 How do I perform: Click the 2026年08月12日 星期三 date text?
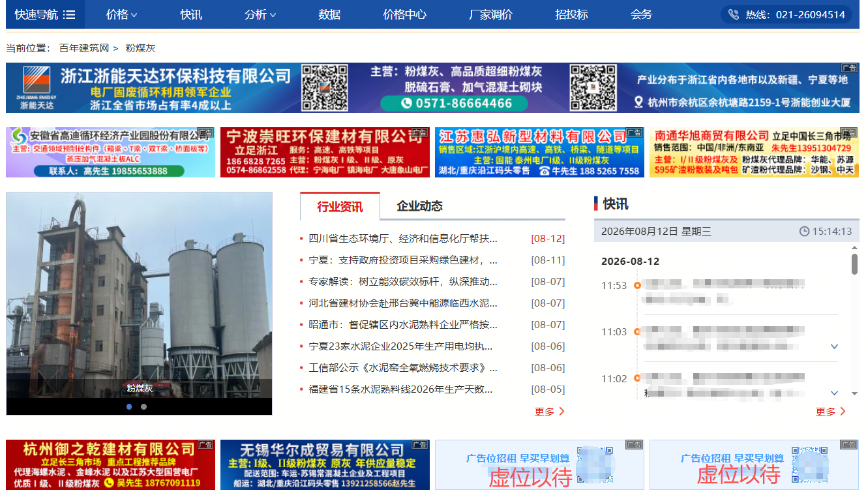click(x=656, y=232)
